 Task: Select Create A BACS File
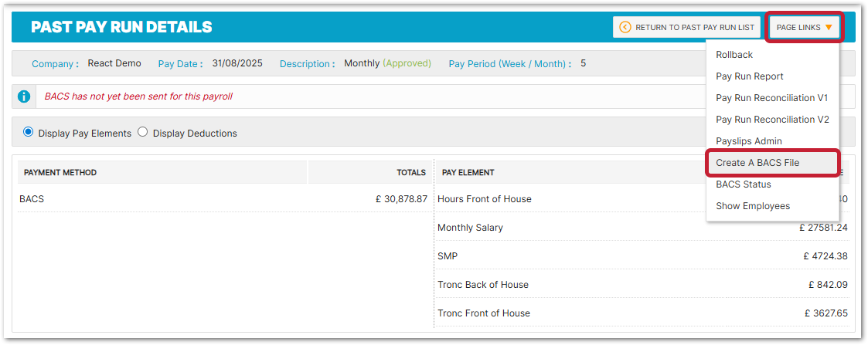click(x=757, y=163)
